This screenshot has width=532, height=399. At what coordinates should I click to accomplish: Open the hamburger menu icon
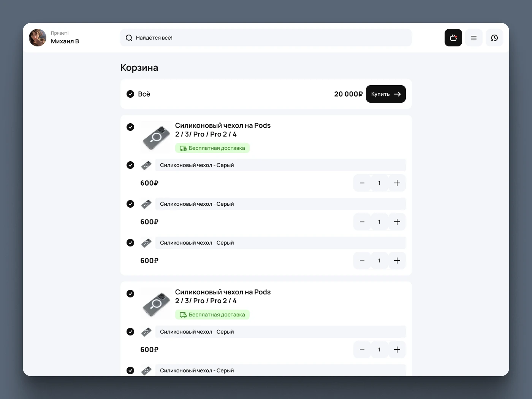(473, 38)
